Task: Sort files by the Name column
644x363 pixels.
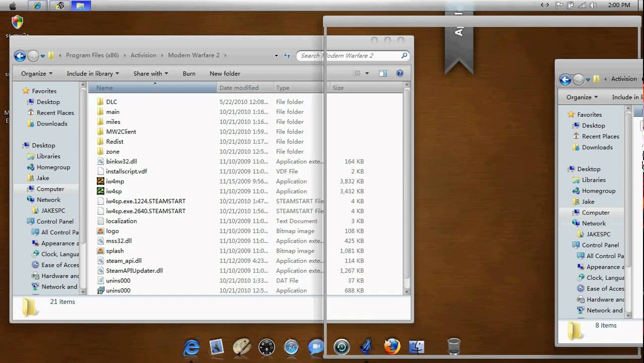Action: pos(153,88)
